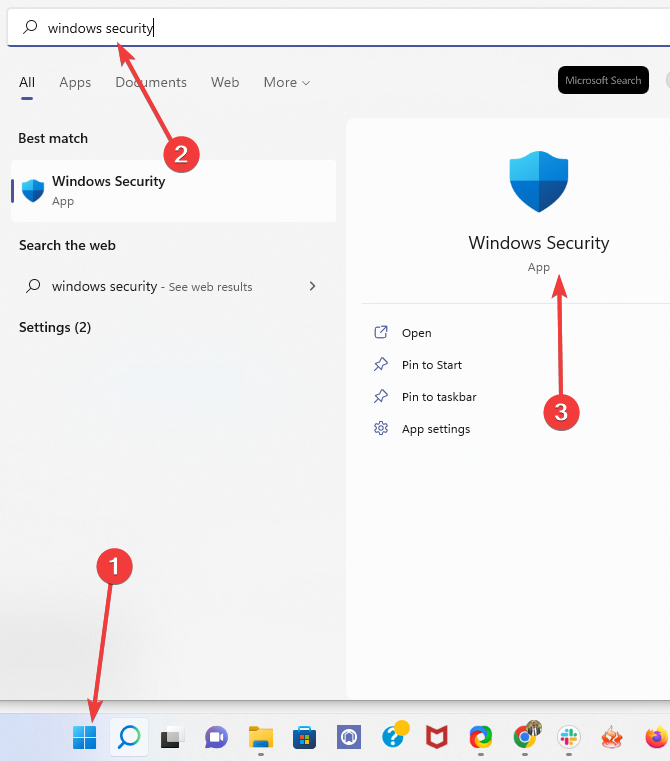Click the web result magnifier icon

click(x=33, y=286)
